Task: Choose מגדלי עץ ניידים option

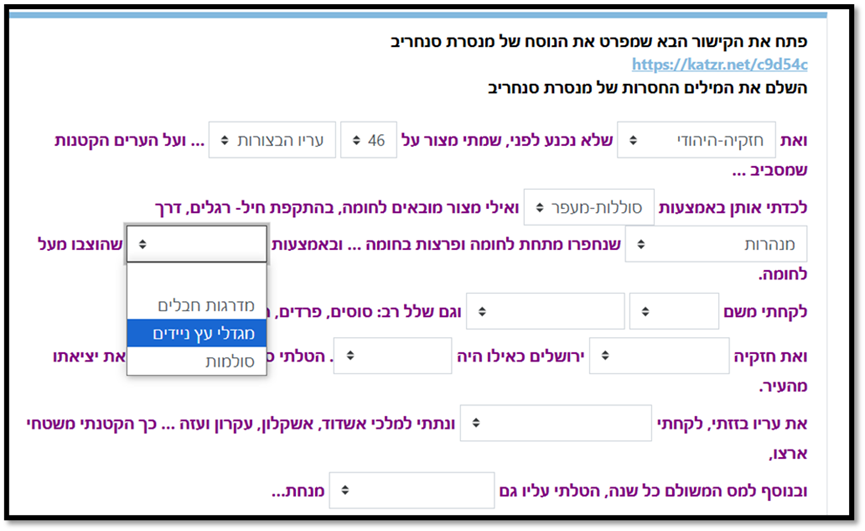Action: (x=197, y=334)
